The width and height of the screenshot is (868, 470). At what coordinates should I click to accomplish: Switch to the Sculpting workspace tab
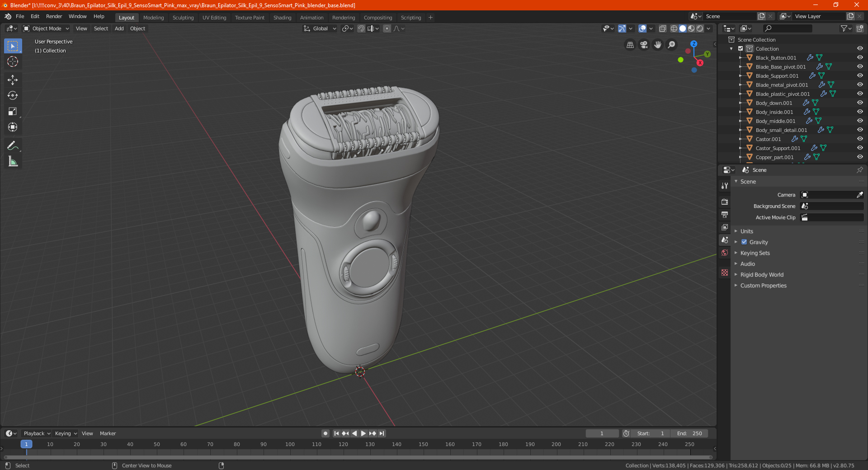pyautogui.click(x=183, y=18)
